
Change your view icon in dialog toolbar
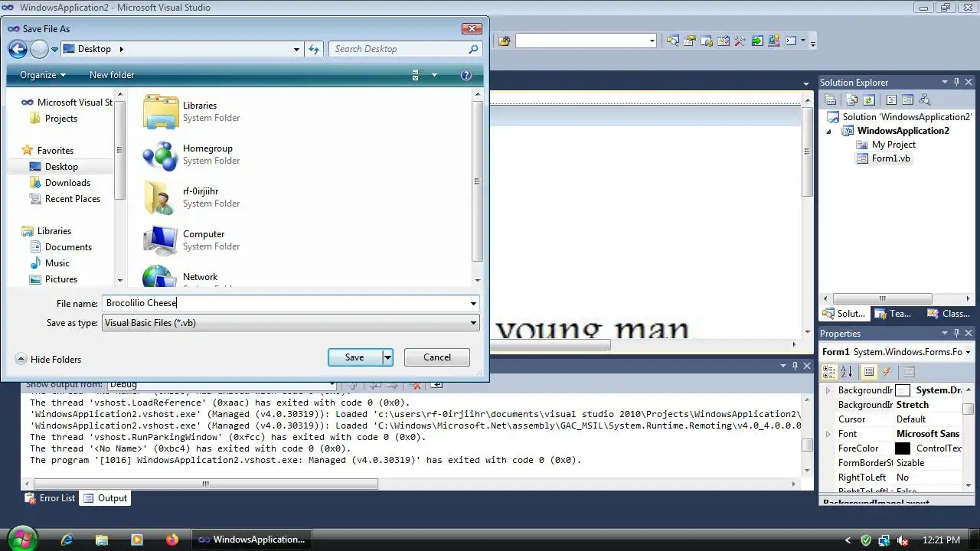coord(416,75)
